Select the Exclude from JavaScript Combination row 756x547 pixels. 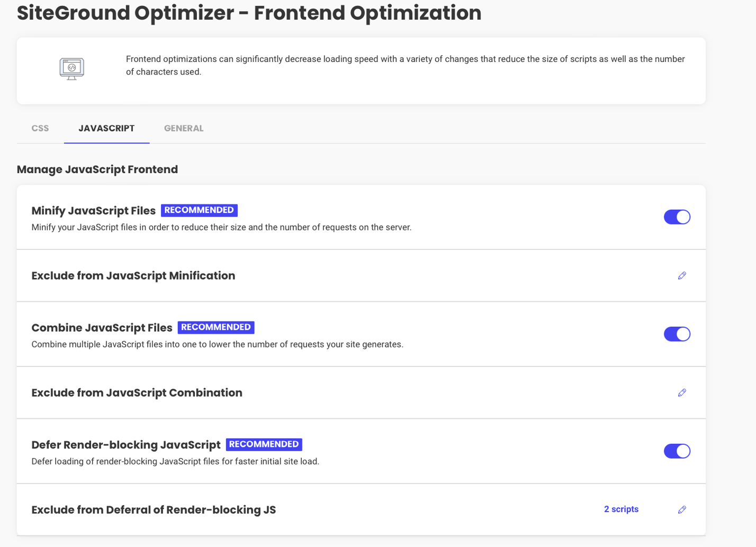pos(137,392)
